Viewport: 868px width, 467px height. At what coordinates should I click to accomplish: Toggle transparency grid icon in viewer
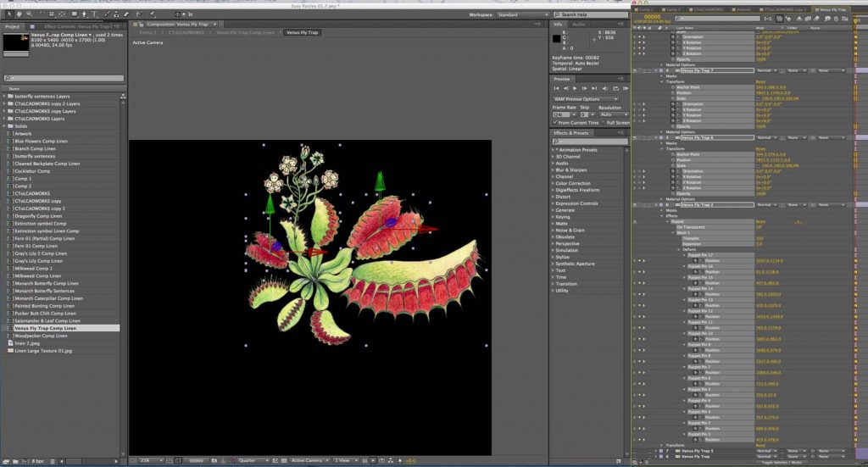pos(283,460)
